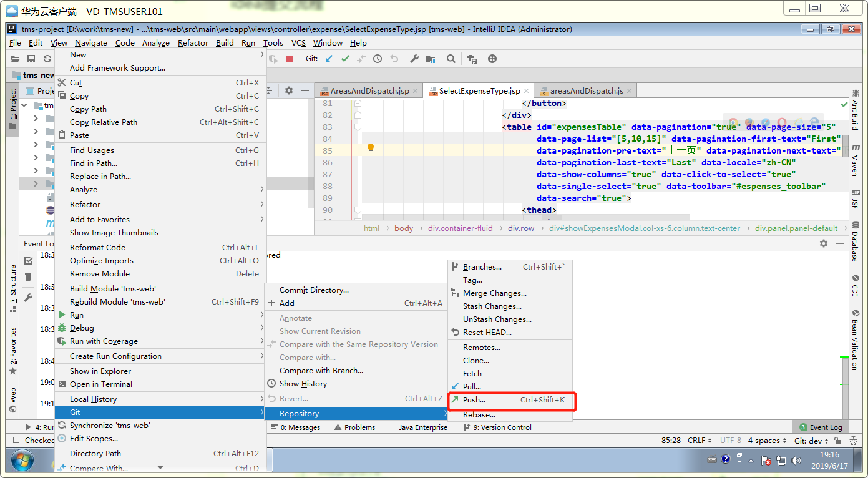Click the red Stop toolbar button
The image size is (868, 478).
tap(290, 59)
